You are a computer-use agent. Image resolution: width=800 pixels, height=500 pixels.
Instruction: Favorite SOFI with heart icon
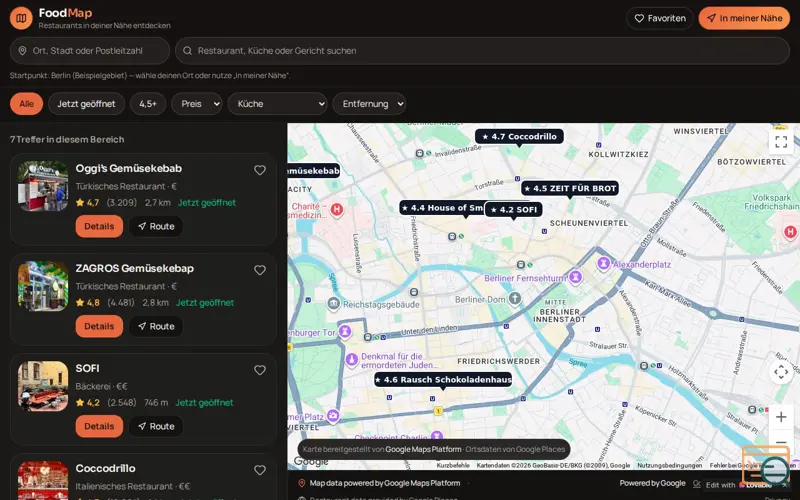tap(260, 370)
